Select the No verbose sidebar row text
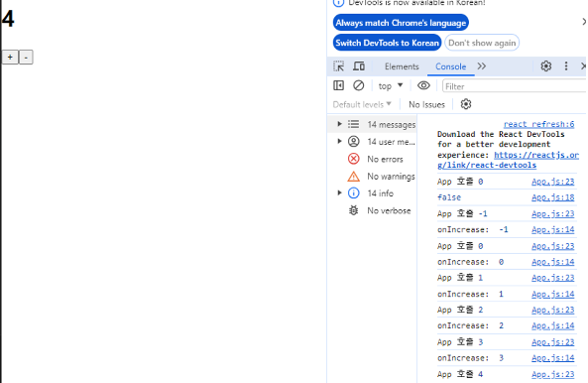588x383 pixels. 389,210
